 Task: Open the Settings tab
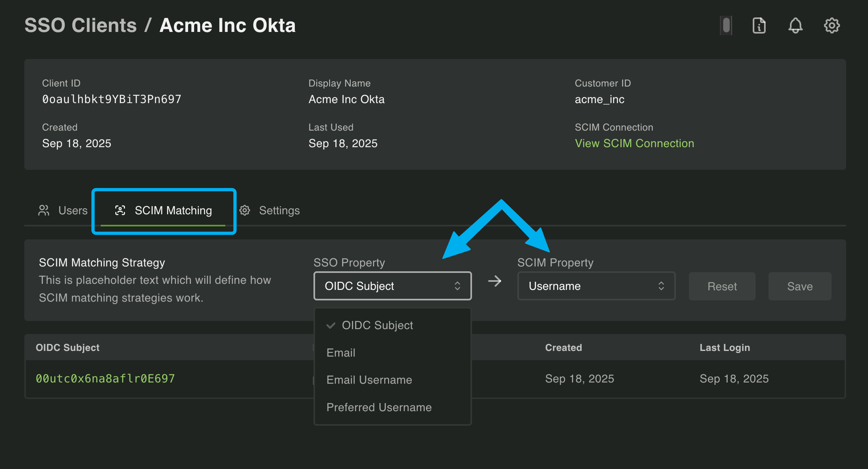click(279, 210)
